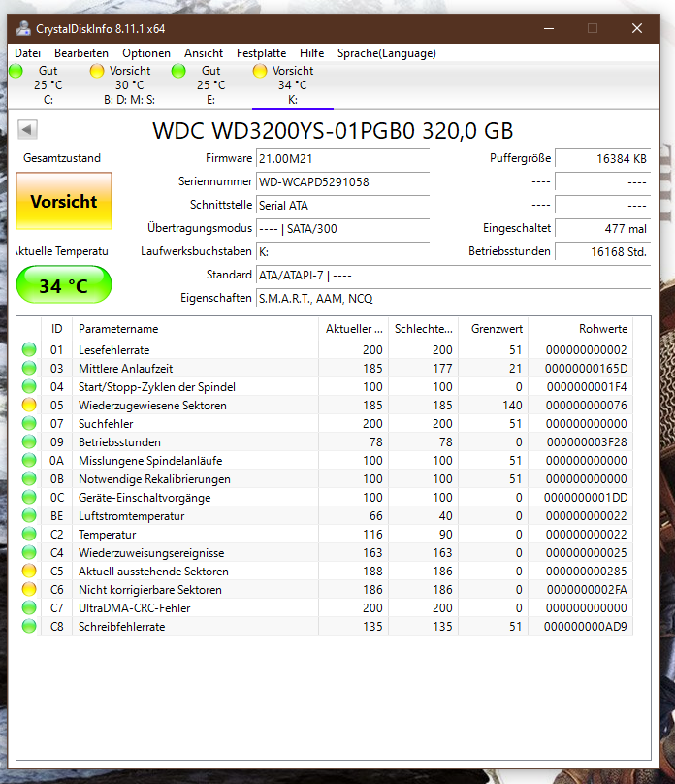Select the Temperatur parameter name in C2 row
This screenshot has width=675, height=784.
pos(107,535)
